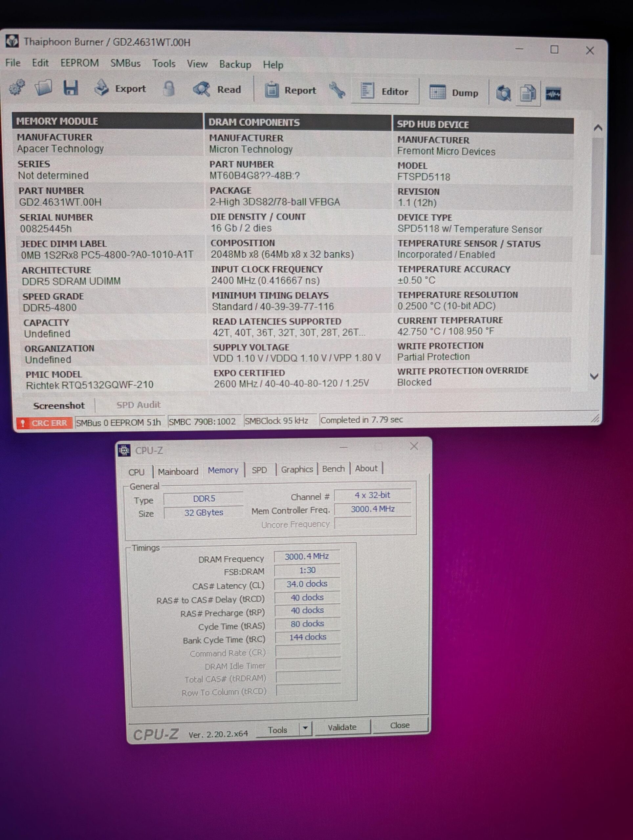Click the PMIC model Richtek RTQ5132GQWF-210

tap(90, 385)
